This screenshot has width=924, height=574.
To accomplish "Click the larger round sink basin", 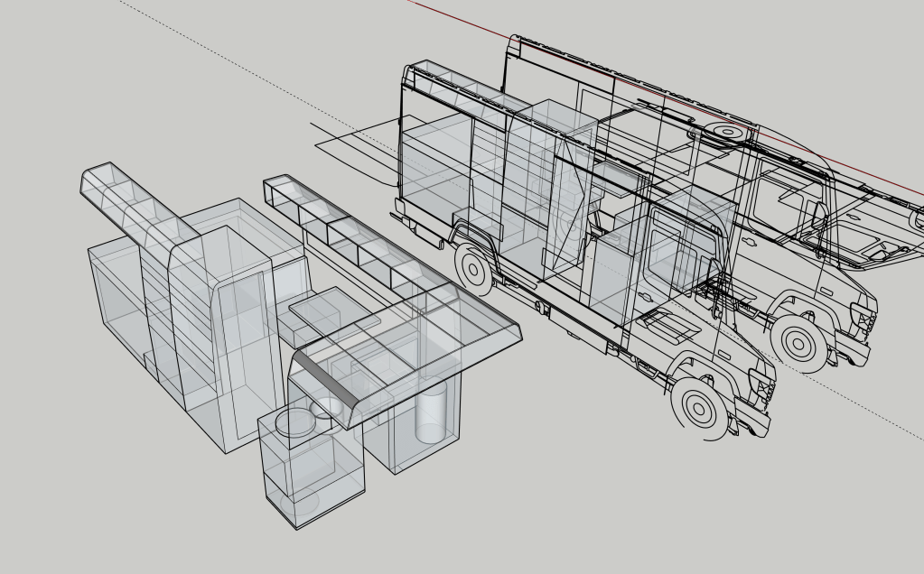I will pyautogui.click(x=294, y=421).
